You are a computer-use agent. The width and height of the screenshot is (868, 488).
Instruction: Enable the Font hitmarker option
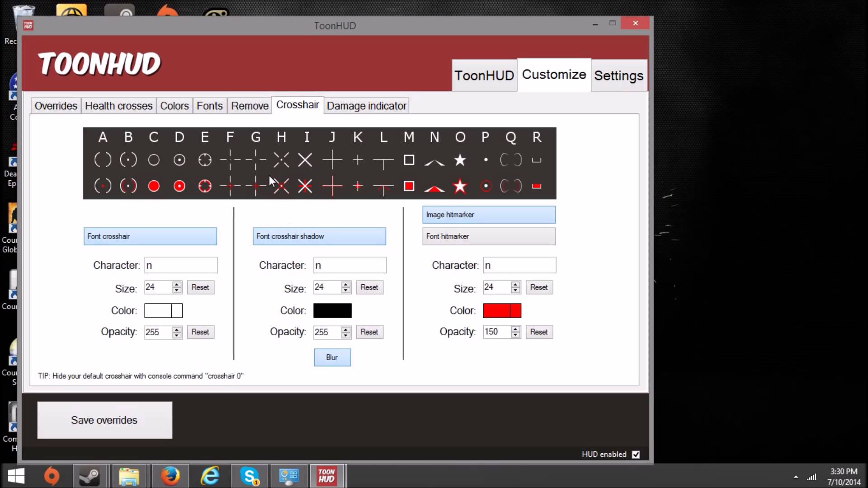click(489, 236)
